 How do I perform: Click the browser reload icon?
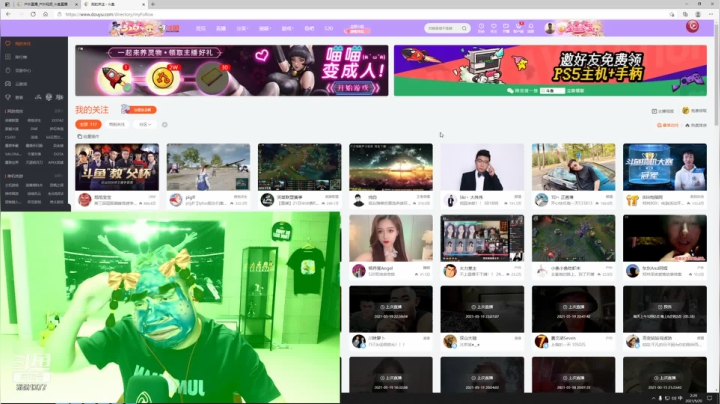(33, 14)
